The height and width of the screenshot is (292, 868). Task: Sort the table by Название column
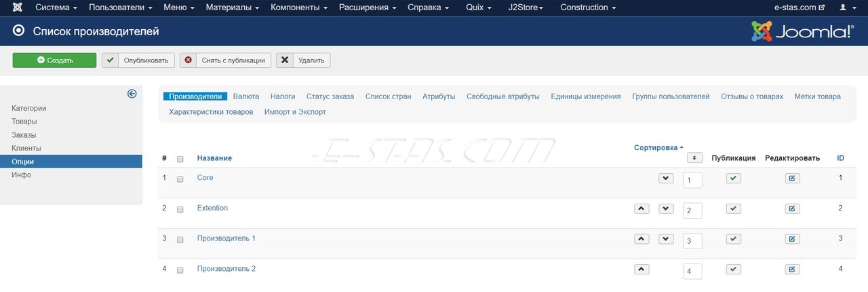[214, 158]
